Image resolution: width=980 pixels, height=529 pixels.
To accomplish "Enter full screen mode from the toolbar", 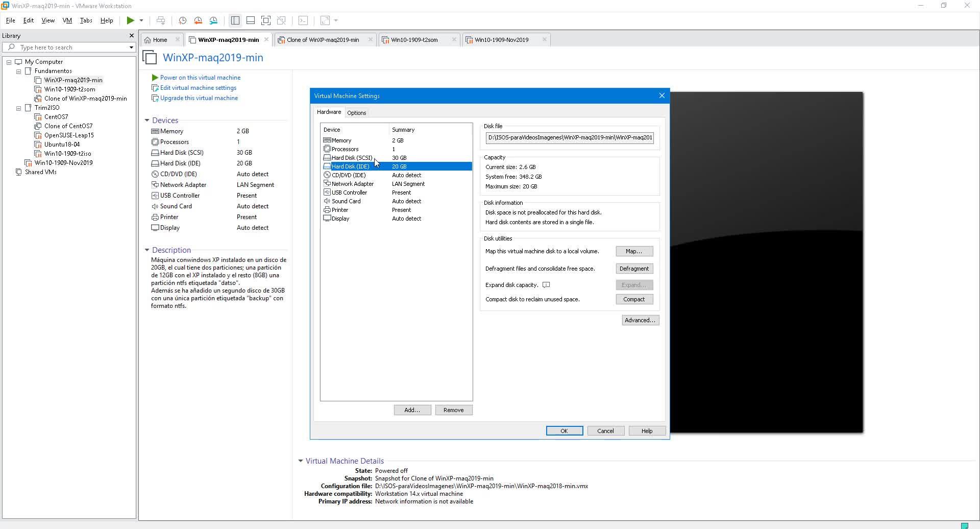I will [265, 20].
